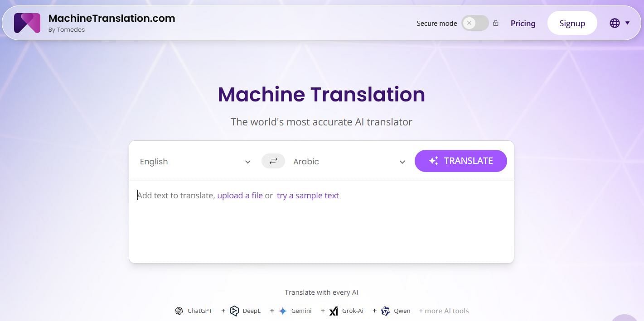Click the Grok-Ai label
The height and width of the screenshot is (321, 644).
[353, 311]
